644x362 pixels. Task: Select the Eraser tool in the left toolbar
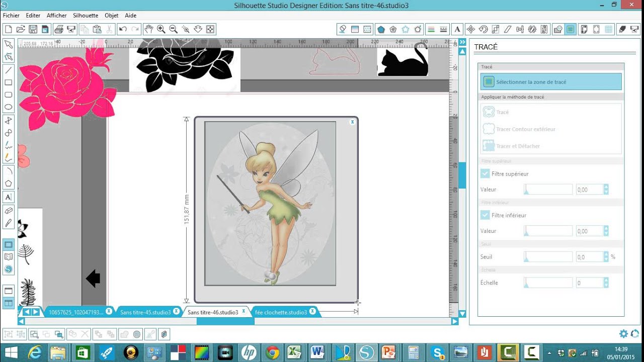pos(9,210)
